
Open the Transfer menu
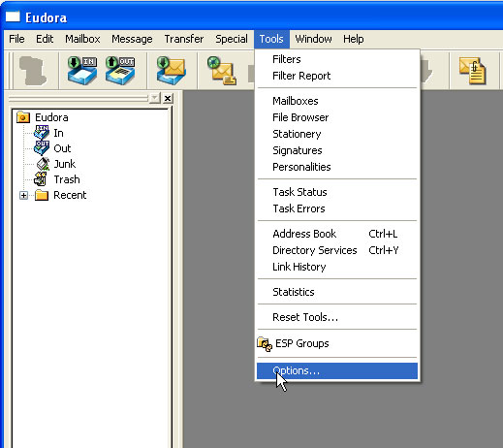(x=184, y=39)
